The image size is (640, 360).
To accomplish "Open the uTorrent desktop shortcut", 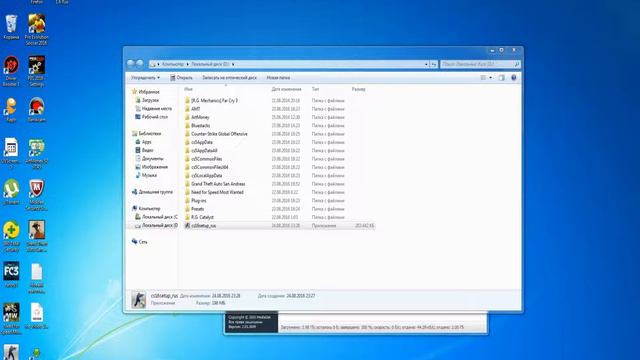I will pos(11,192).
